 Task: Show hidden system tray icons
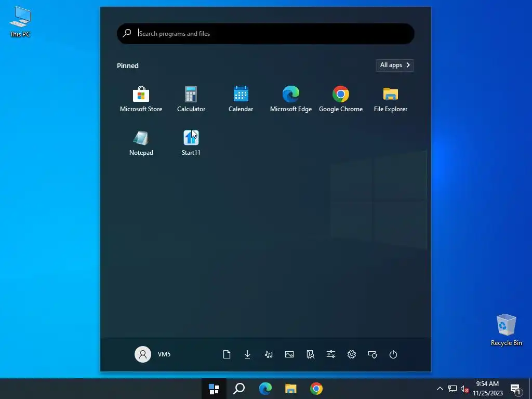tap(440, 389)
